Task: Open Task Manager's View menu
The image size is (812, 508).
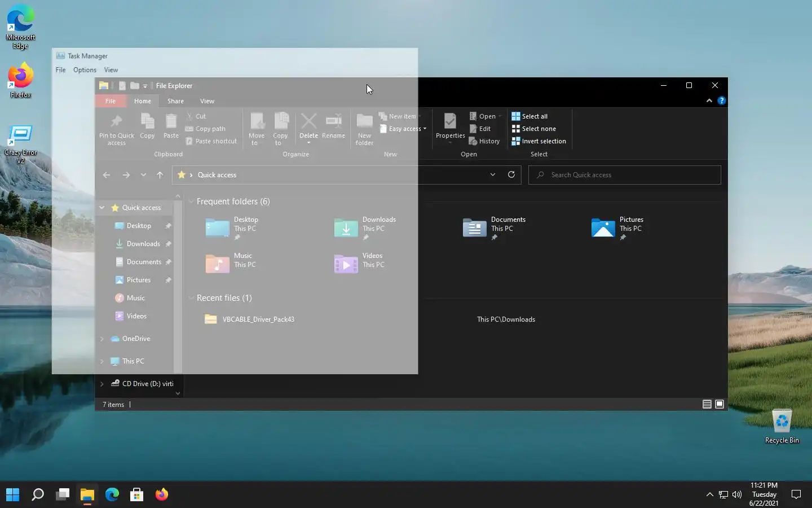Action: point(111,70)
